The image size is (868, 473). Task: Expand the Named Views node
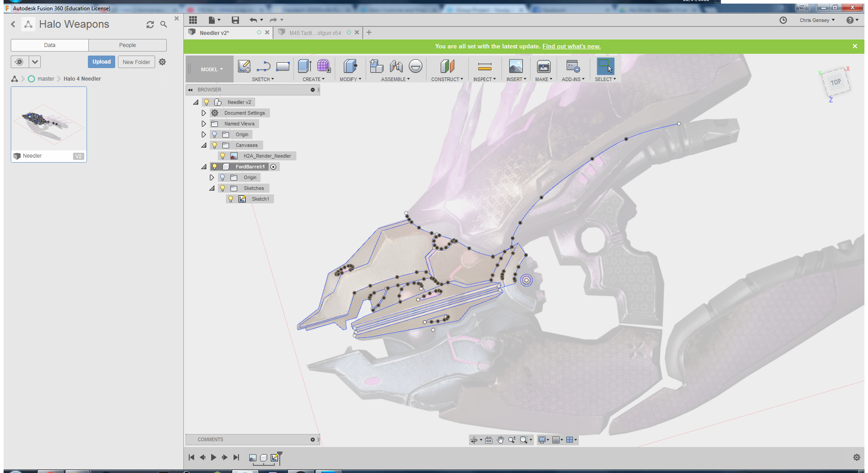(204, 124)
